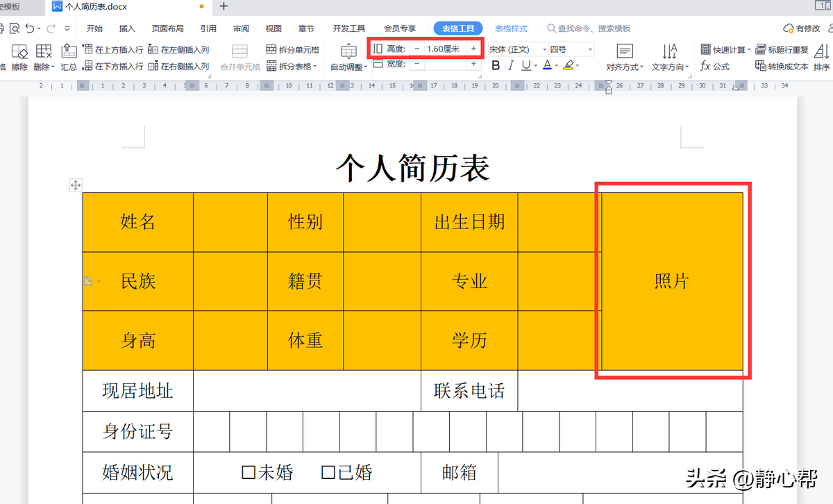Toggle Repeat Header Row (标题行重复)
The height and width of the screenshot is (504, 833).
(x=782, y=50)
